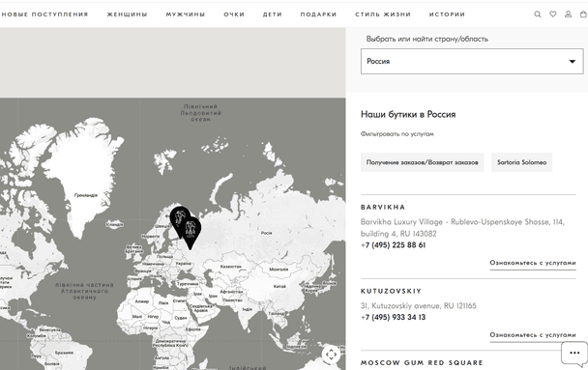The width and height of the screenshot is (588, 370).
Task: Open the Мужчины menu
Action: (186, 14)
